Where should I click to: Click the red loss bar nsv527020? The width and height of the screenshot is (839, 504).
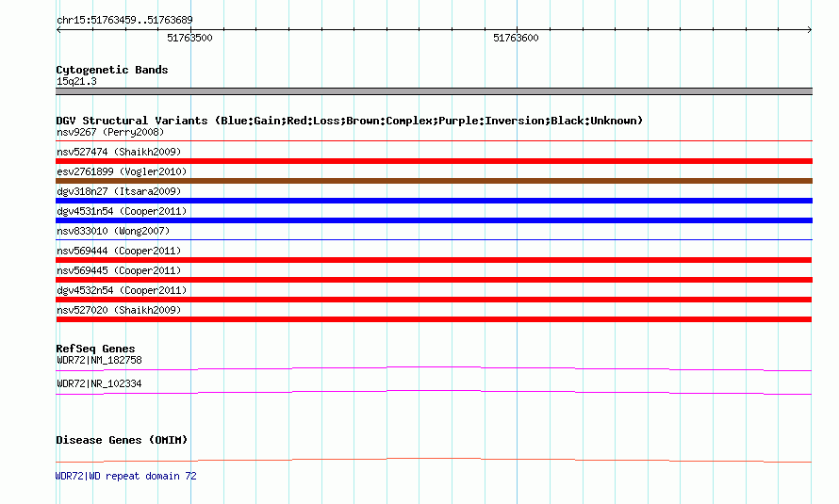point(434,319)
